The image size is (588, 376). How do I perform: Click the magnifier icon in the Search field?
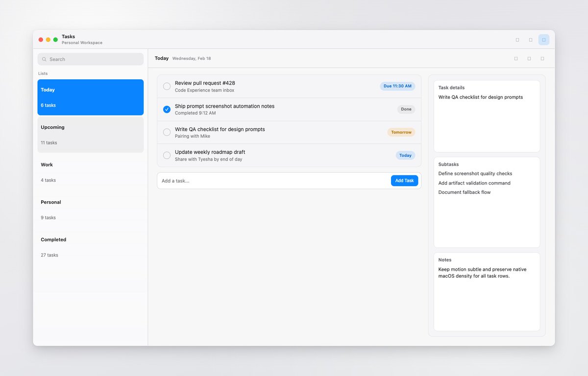[x=44, y=59]
